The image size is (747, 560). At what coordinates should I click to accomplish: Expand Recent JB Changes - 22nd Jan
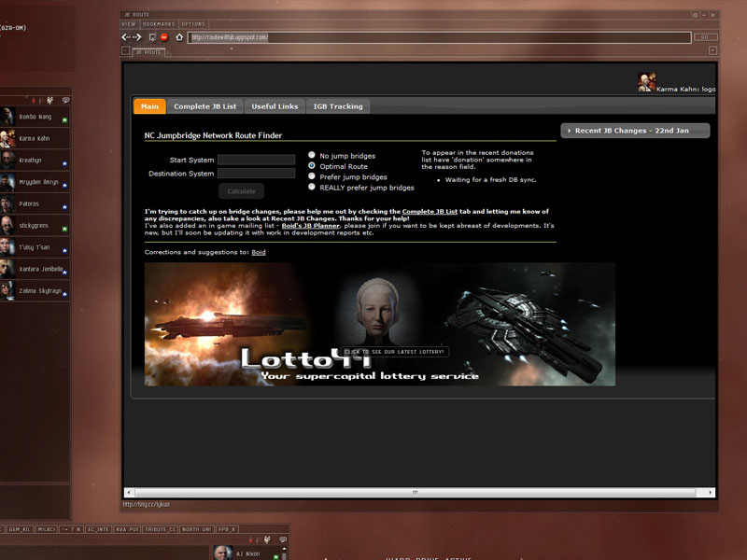point(635,131)
